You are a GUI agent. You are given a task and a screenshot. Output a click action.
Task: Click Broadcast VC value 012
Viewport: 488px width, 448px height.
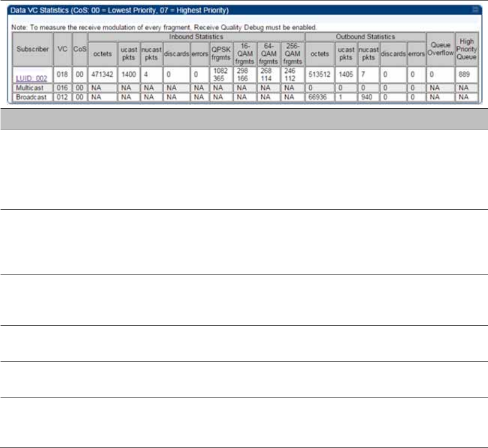[x=62, y=97]
